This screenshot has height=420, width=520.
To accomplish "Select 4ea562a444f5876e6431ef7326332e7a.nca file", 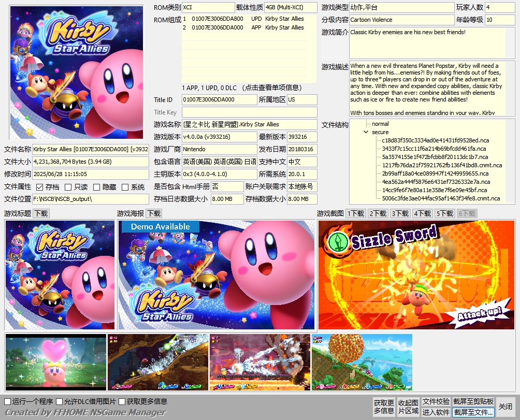I will pyautogui.click(x=436, y=182).
